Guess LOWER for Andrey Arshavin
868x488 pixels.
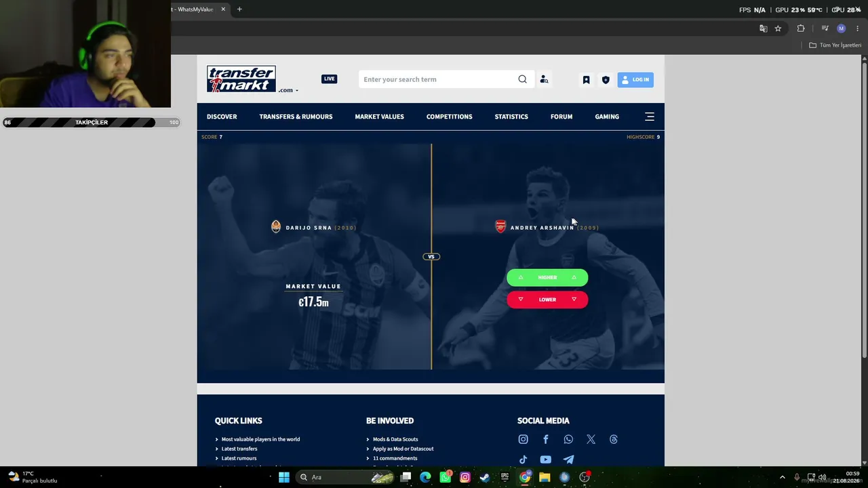click(x=547, y=300)
